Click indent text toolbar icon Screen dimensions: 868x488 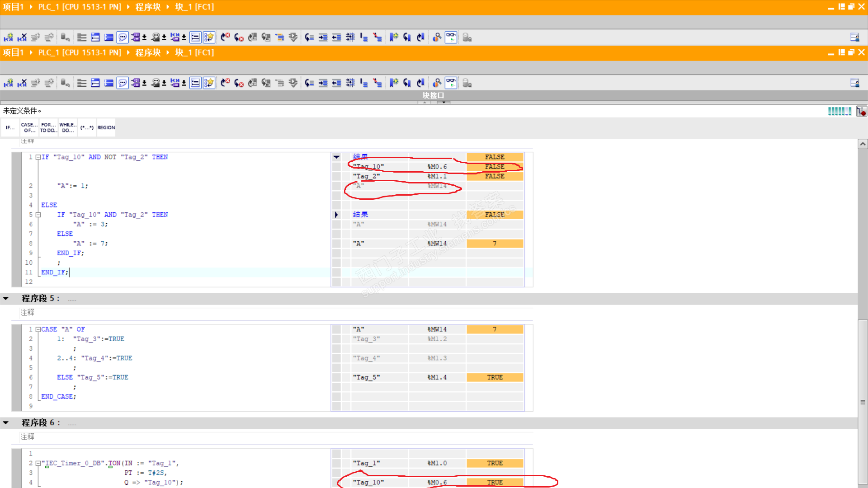click(323, 83)
